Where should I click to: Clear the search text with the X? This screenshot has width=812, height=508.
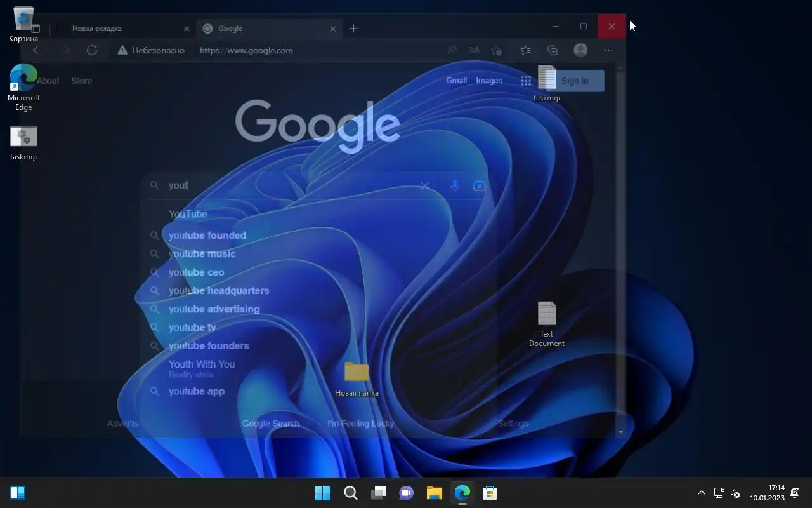click(425, 185)
